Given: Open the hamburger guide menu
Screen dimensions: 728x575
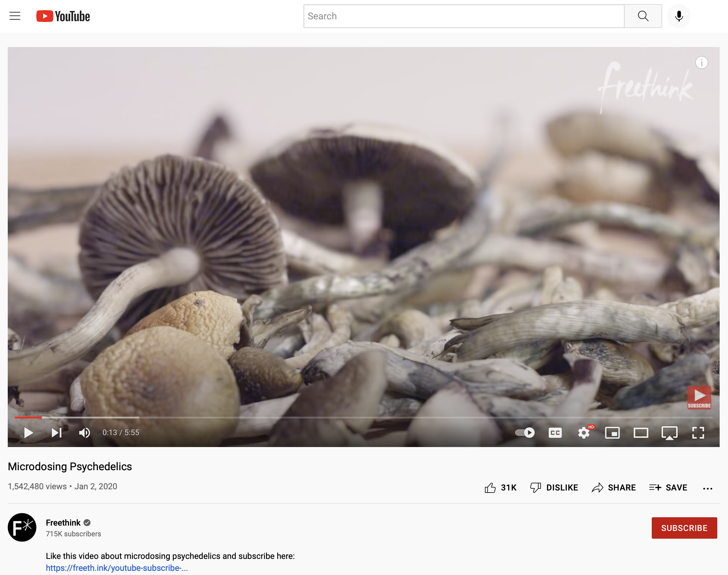Looking at the screenshot, I should pyautogui.click(x=15, y=16).
